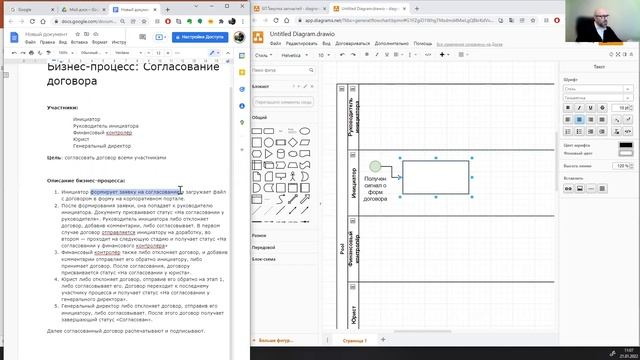Collapse the Инициатор swimlane

353,155
